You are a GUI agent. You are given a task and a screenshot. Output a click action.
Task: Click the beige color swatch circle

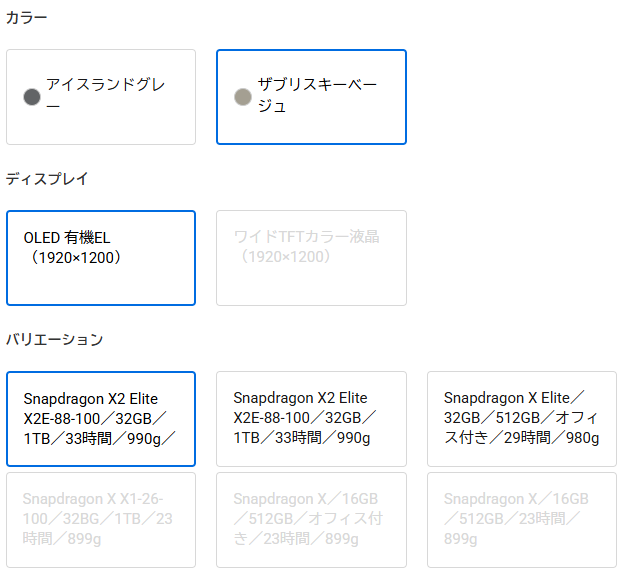coord(242,97)
